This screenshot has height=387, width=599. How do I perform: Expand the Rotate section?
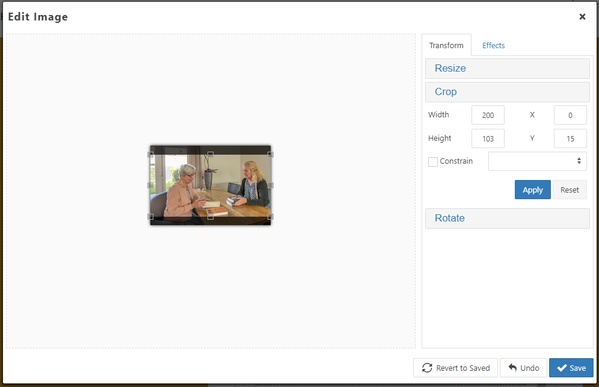point(507,219)
